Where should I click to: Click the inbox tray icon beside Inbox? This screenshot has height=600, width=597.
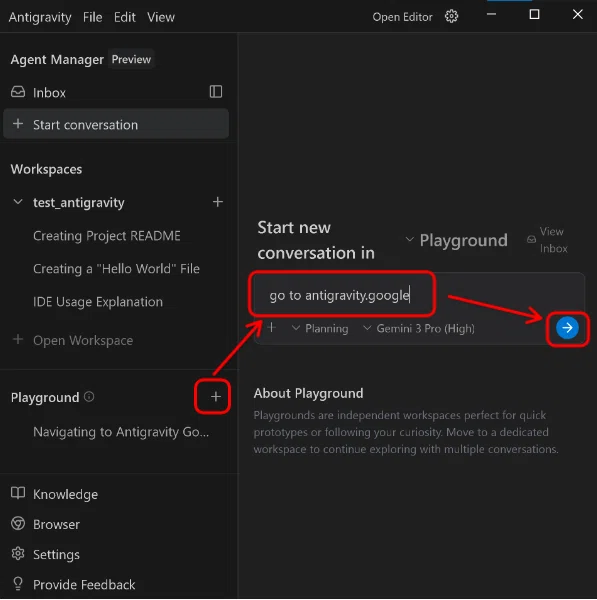18,92
